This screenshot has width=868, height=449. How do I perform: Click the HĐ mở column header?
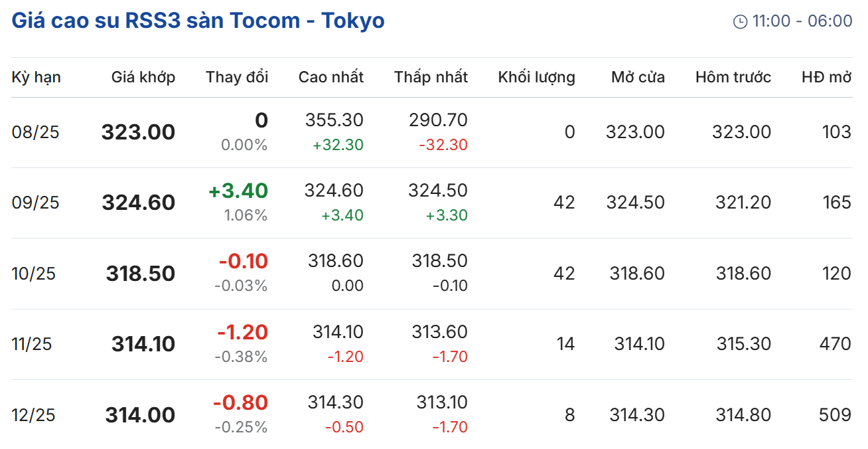click(826, 77)
